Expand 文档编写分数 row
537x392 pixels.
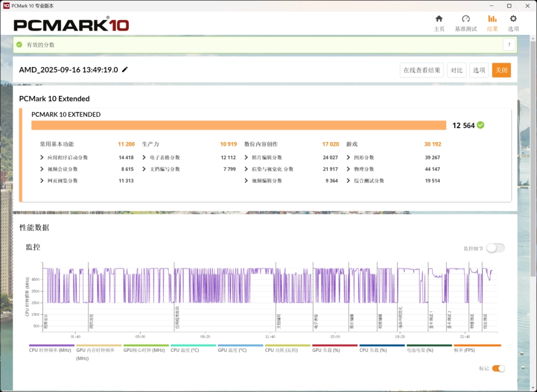tap(144, 169)
